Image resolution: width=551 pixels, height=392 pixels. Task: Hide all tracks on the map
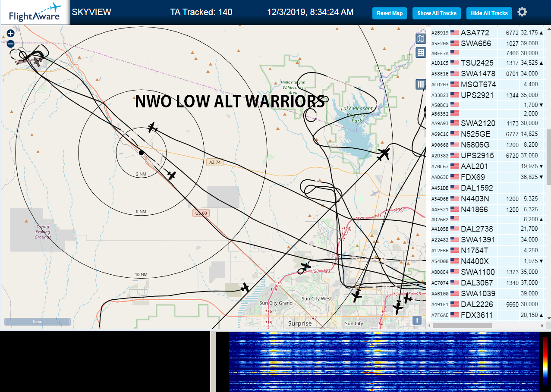point(489,13)
